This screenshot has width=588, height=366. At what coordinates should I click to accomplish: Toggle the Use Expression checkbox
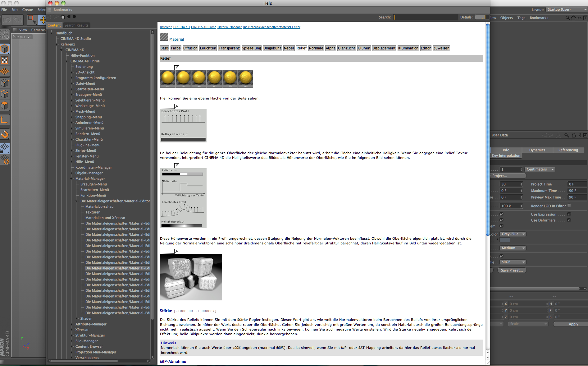pyautogui.click(x=569, y=214)
